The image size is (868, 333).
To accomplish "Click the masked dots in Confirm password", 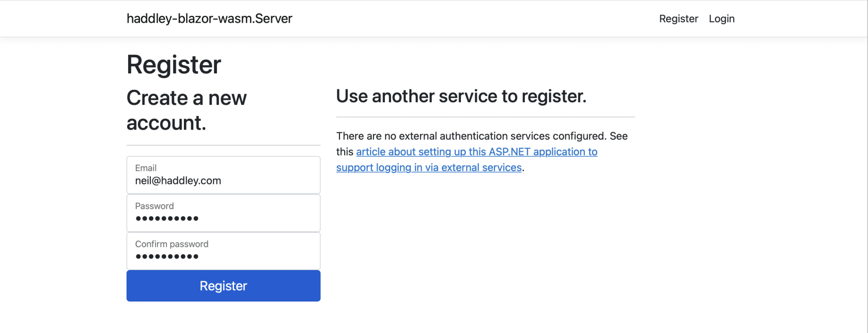I will (167, 256).
